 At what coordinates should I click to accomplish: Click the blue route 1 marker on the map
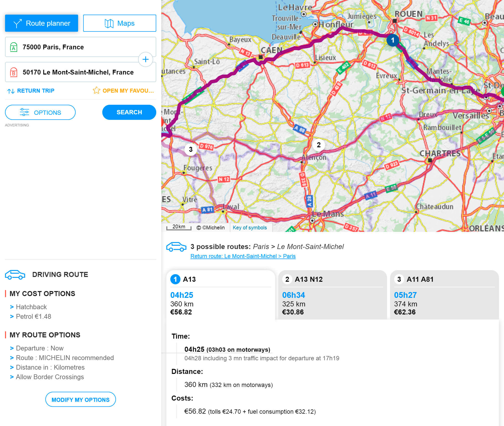click(x=393, y=40)
